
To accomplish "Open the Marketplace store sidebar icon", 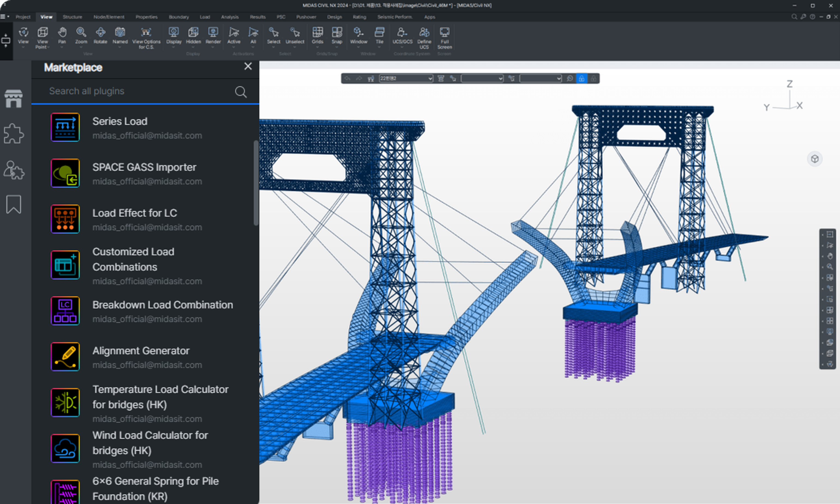I will (14, 99).
